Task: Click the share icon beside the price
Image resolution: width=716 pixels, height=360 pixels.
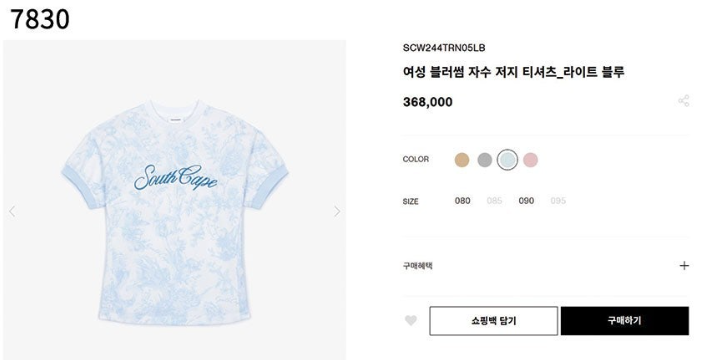Action: click(x=684, y=101)
